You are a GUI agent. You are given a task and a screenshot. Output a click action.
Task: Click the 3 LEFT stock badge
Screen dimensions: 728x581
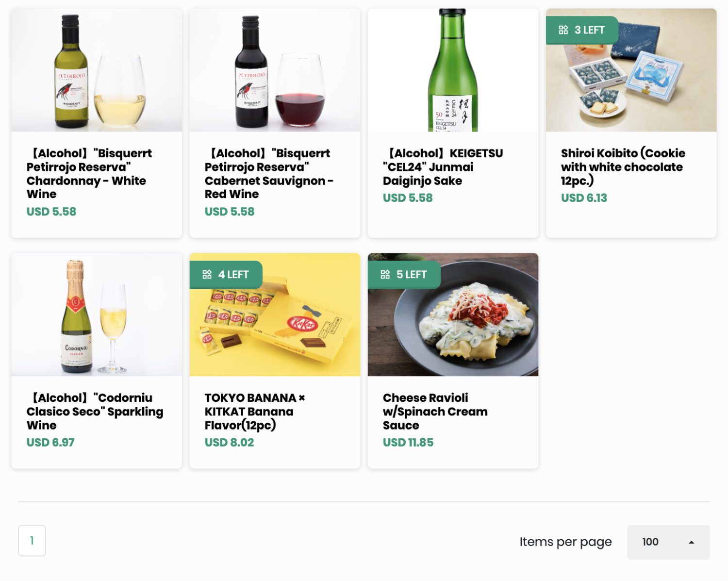582,30
